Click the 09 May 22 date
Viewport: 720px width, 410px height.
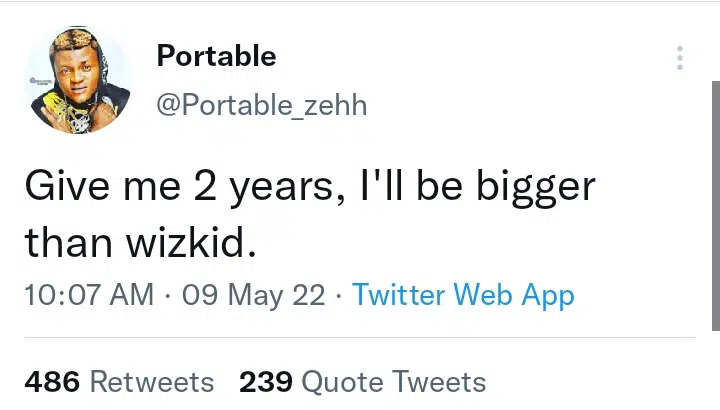(254, 295)
